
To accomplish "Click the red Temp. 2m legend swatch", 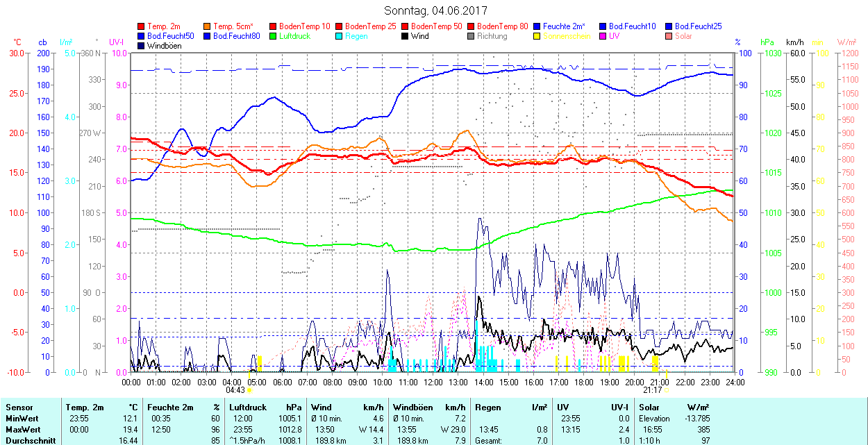I will point(142,26).
